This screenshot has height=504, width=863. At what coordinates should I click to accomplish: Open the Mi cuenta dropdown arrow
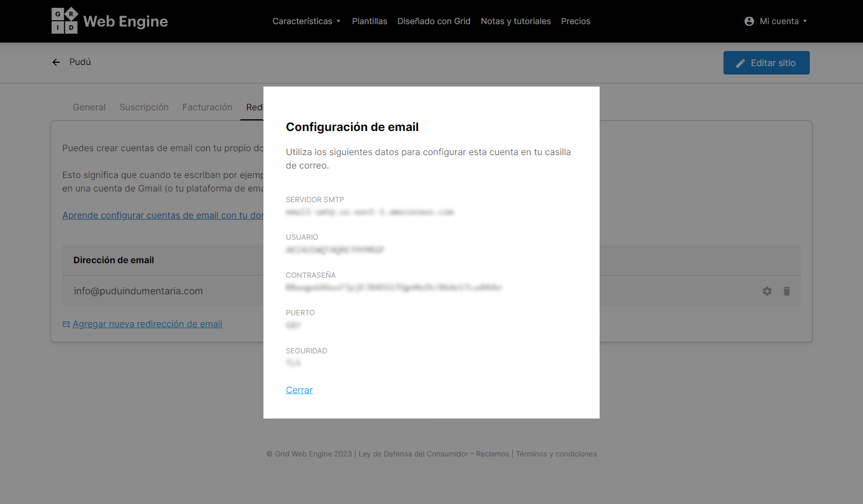point(805,21)
